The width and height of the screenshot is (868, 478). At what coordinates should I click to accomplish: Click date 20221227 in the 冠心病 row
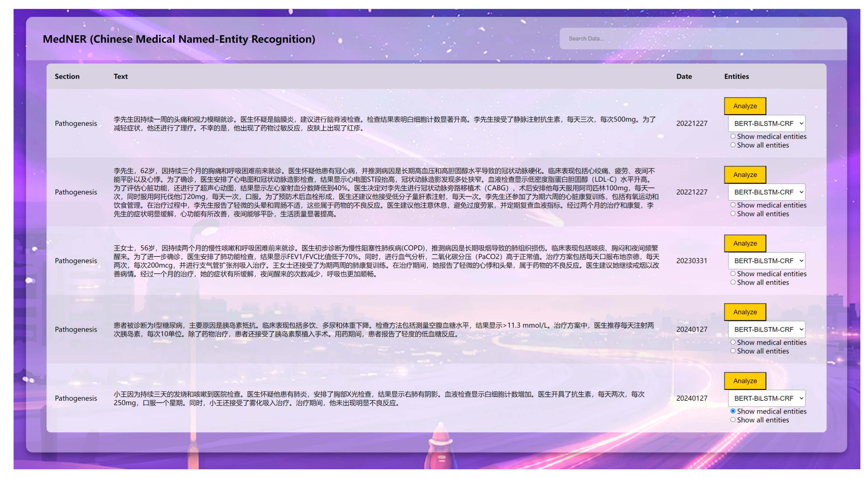pyautogui.click(x=692, y=192)
